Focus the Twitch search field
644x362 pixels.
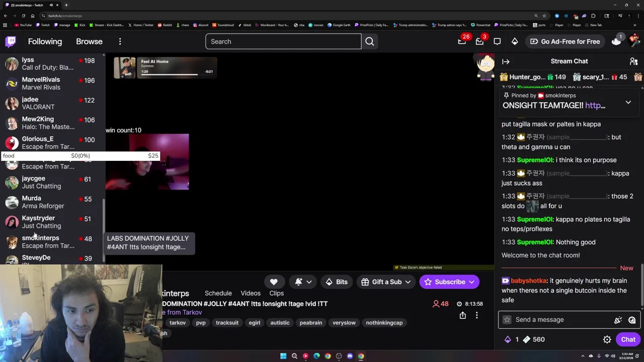[x=283, y=41]
